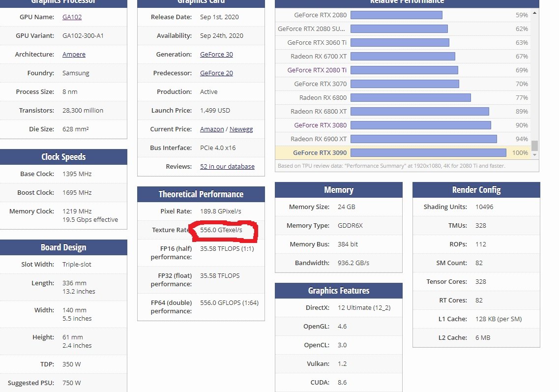Click the 24 GB memory size value

pos(347,207)
